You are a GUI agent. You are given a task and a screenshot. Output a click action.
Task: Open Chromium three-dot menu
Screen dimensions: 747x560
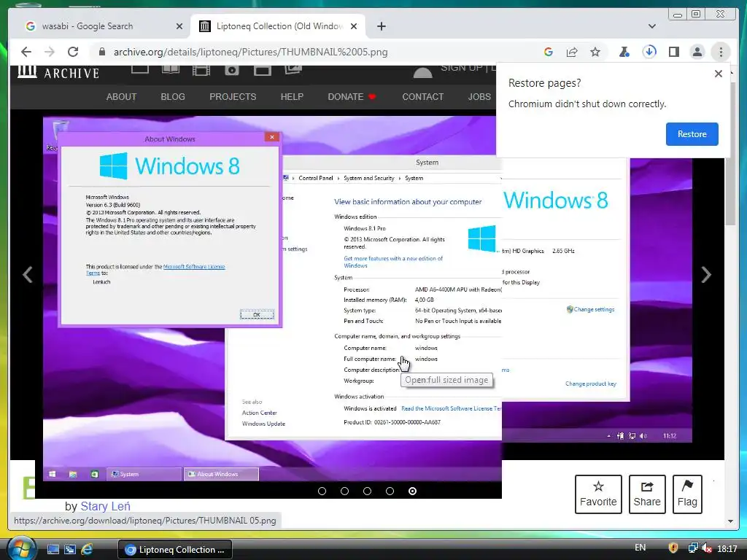pos(721,52)
